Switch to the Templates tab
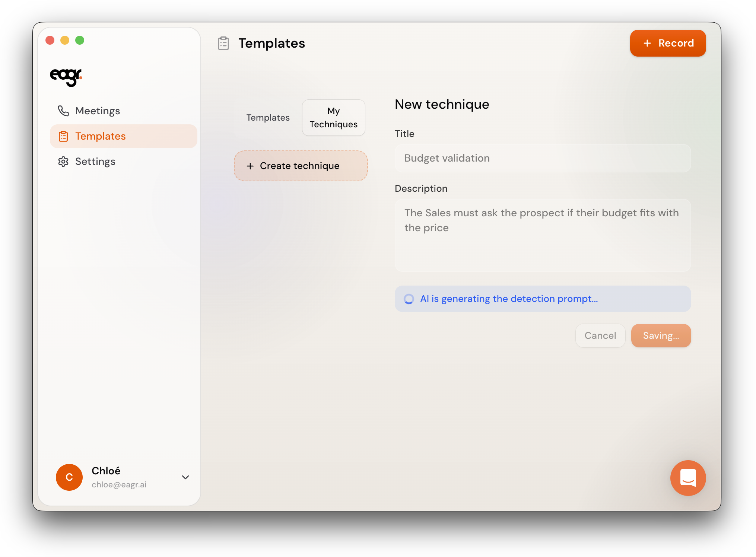 coord(268,118)
